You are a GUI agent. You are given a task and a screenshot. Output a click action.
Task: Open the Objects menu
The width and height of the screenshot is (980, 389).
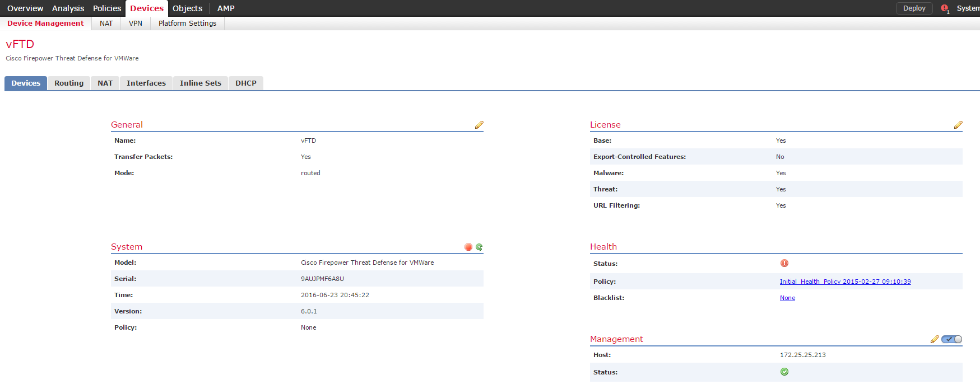pos(187,8)
